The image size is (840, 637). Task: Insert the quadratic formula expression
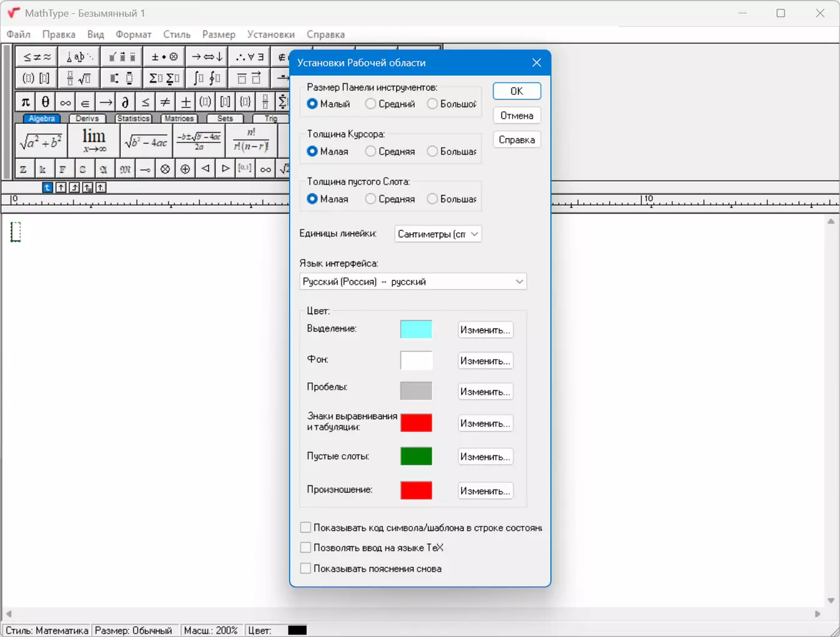199,141
